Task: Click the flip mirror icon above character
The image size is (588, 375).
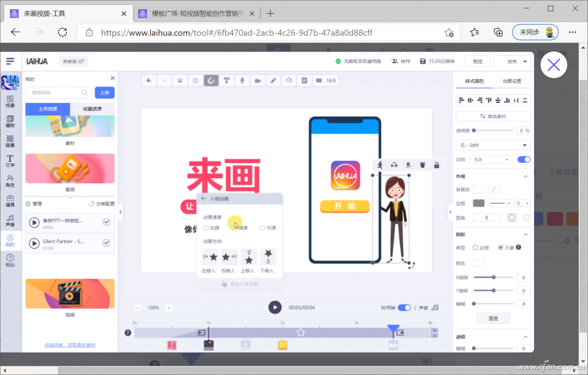Action: [394, 165]
